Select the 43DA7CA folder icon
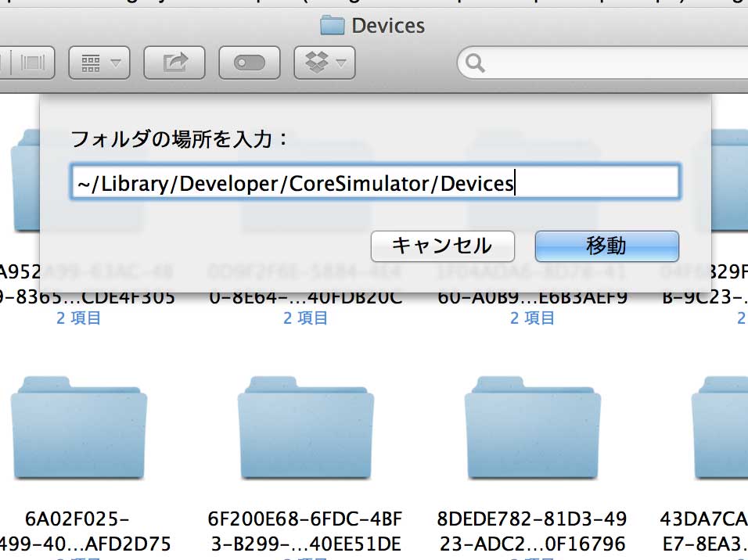 coord(721,428)
